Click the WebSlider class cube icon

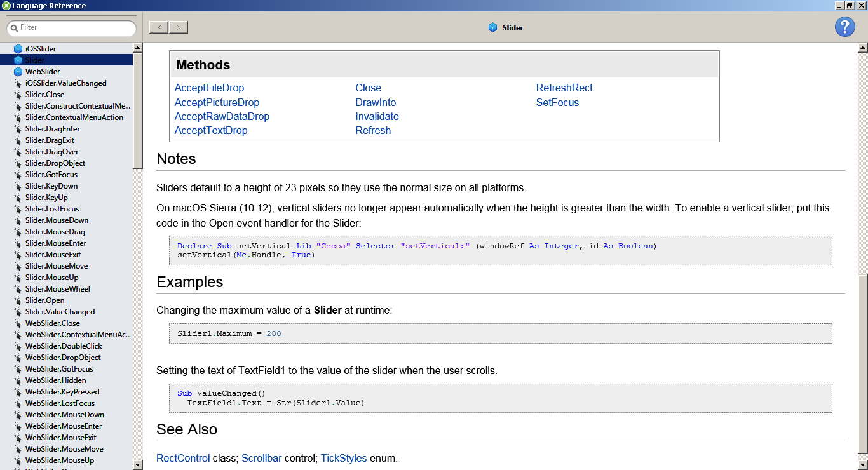[18, 72]
